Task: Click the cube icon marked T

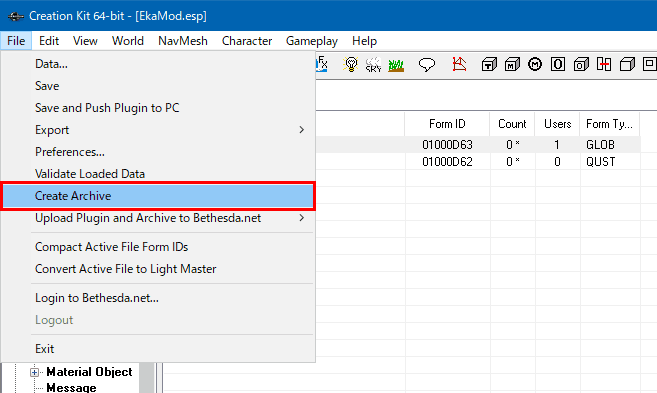Action: (489, 65)
